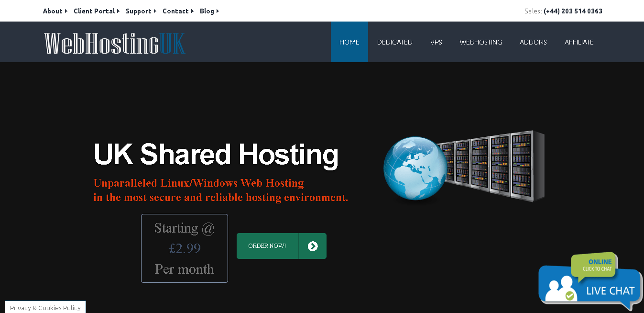Click the UK Shared Hosting headline
The image size is (644, 313).
[216, 155]
